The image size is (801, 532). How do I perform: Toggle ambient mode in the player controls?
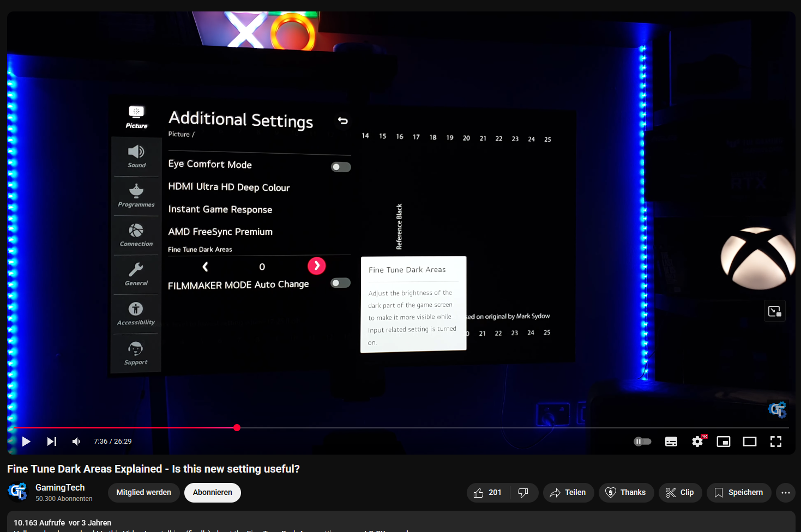coord(643,442)
